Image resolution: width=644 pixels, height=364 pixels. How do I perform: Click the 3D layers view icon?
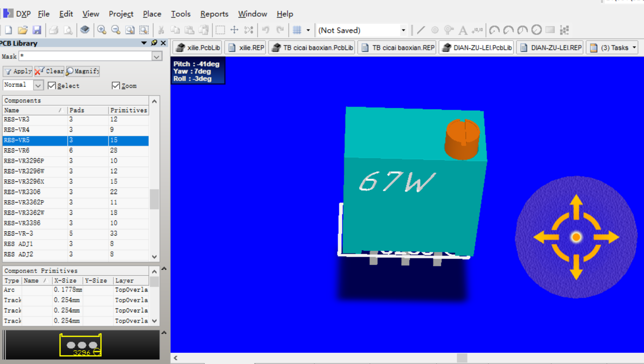85,30
